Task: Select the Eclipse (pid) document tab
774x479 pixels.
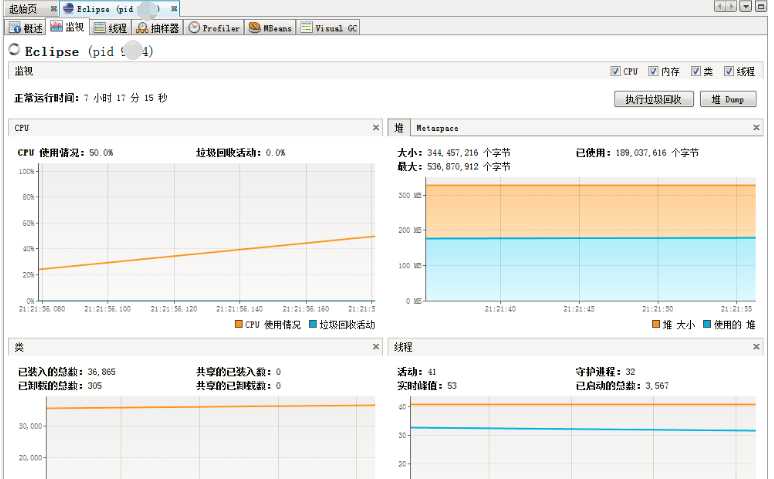Action: point(118,8)
